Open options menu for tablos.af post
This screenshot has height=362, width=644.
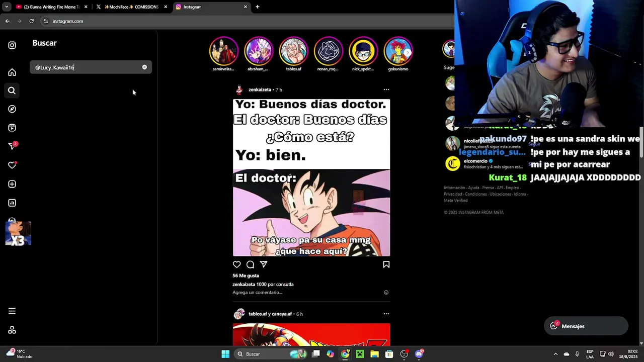(386, 314)
